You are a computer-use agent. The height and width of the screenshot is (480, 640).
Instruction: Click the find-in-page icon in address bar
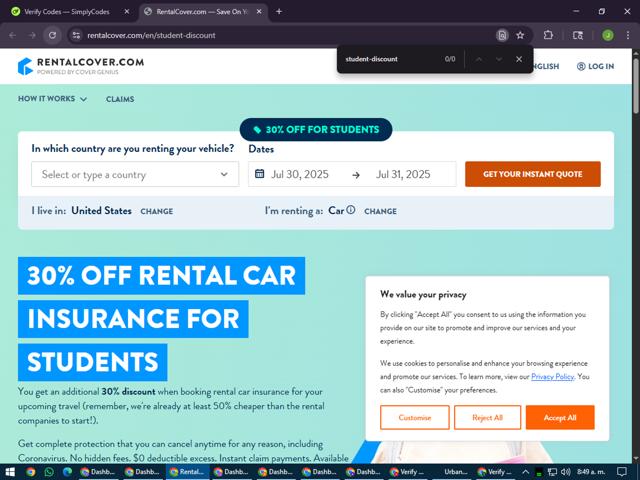502,35
